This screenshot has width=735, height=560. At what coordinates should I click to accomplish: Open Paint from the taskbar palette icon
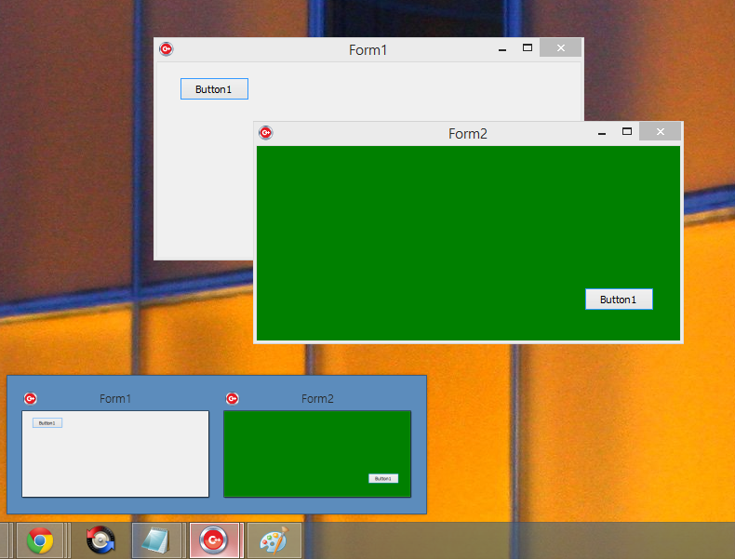274,540
